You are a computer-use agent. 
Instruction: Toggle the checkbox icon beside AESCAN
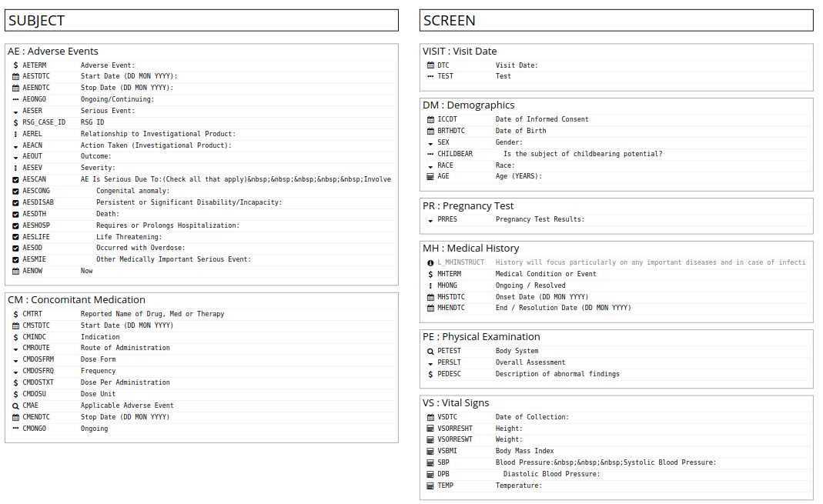coord(15,180)
